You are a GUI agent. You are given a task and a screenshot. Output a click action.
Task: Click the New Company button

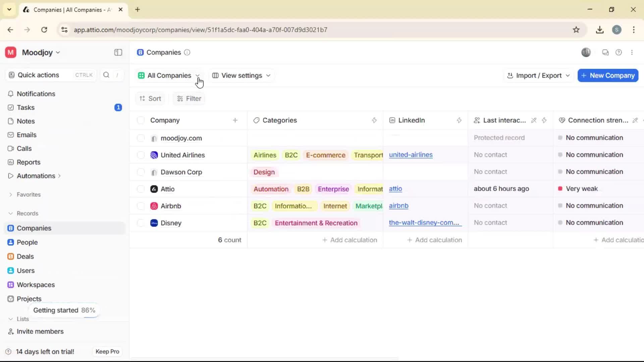coord(607,75)
